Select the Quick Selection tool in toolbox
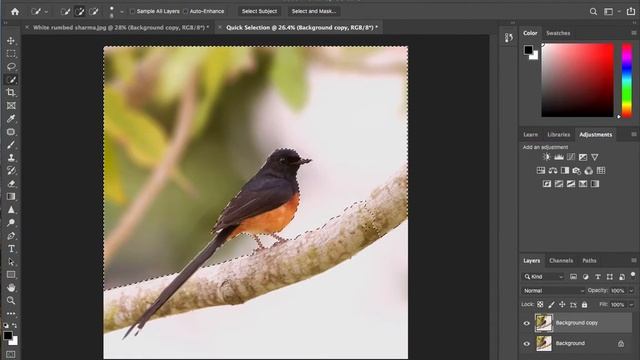Screen dimensions: 640x360 point(11,80)
